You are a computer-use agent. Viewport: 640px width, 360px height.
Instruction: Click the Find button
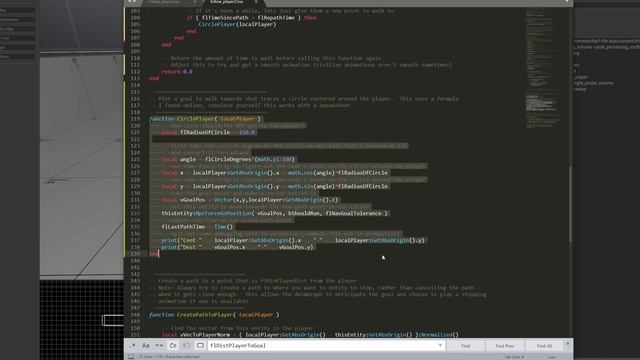coord(465,346)
